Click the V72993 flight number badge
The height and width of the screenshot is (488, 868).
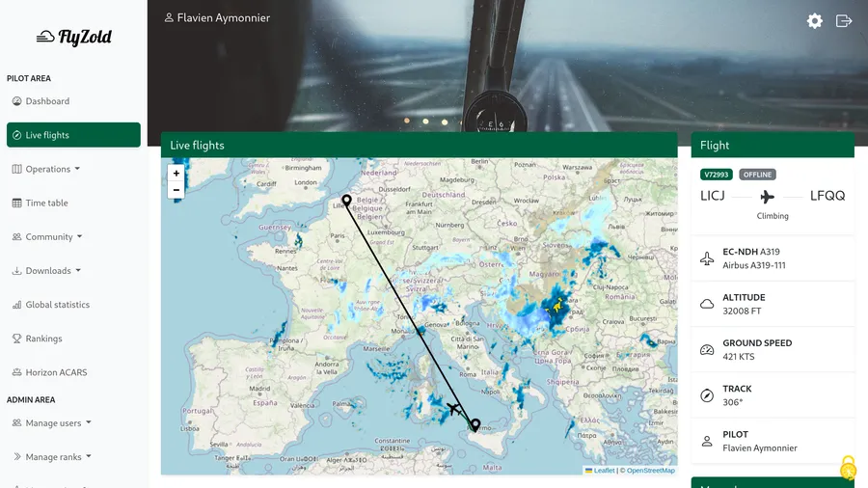tap(717, 175)
